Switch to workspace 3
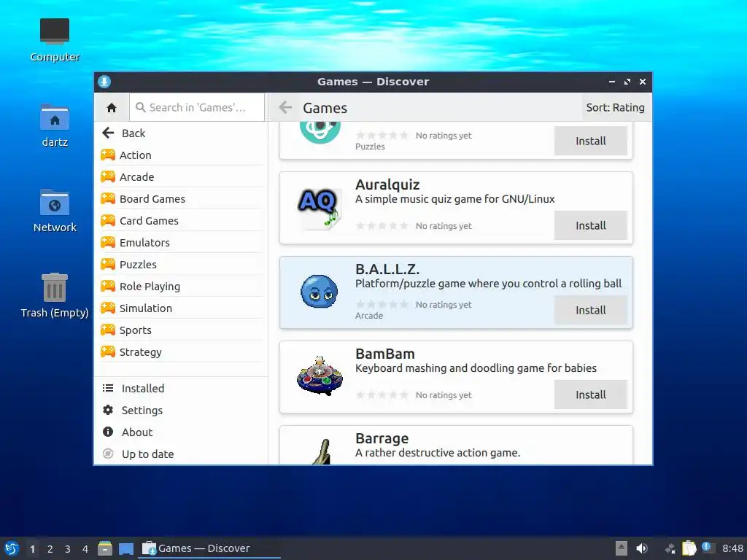747x560 pixels. [68, 549]
